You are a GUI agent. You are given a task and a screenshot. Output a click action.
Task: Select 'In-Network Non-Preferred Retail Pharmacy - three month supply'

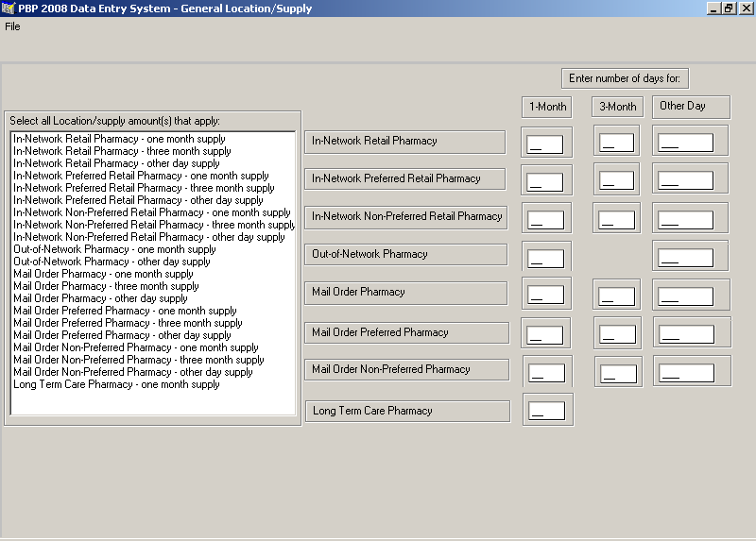coord(154,225)
